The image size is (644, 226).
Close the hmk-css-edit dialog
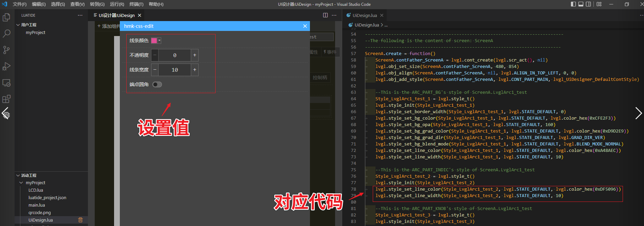pyautogui.click(x=305, y=26)
